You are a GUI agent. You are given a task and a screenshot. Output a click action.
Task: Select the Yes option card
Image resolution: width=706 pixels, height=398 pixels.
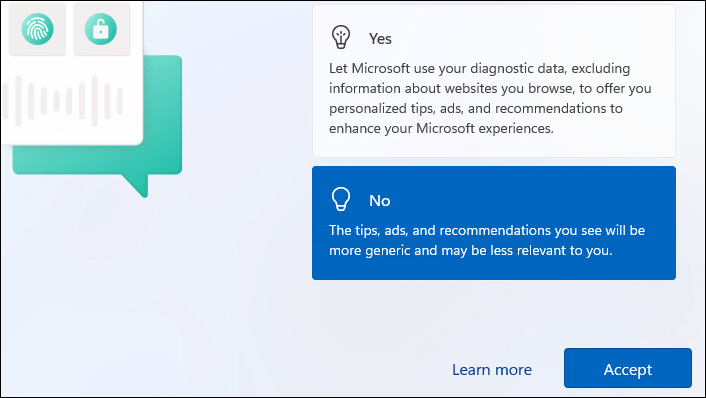(x=494, y=81)
